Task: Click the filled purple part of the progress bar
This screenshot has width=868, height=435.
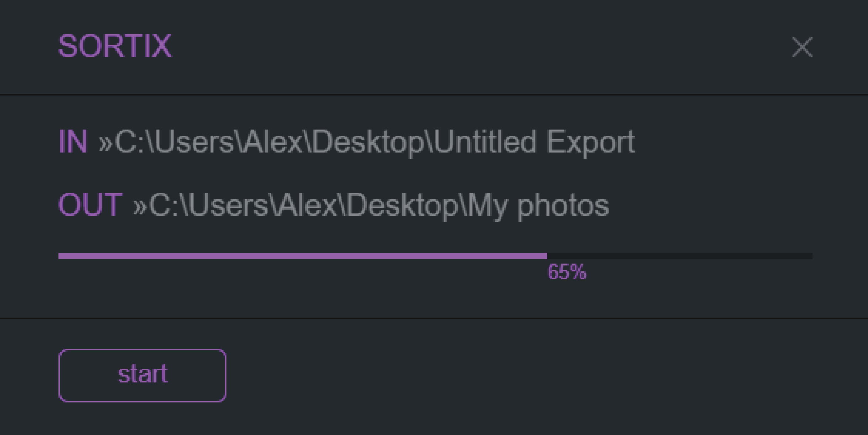Action: click(302, 256)
